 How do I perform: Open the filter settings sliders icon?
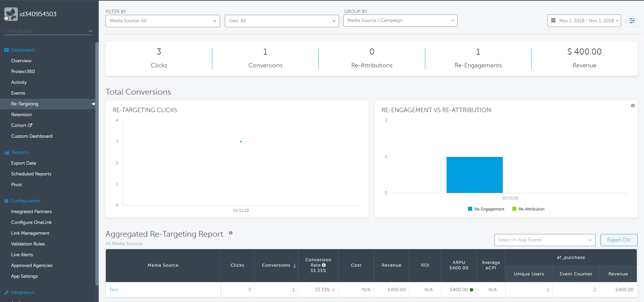pos(632,21)
